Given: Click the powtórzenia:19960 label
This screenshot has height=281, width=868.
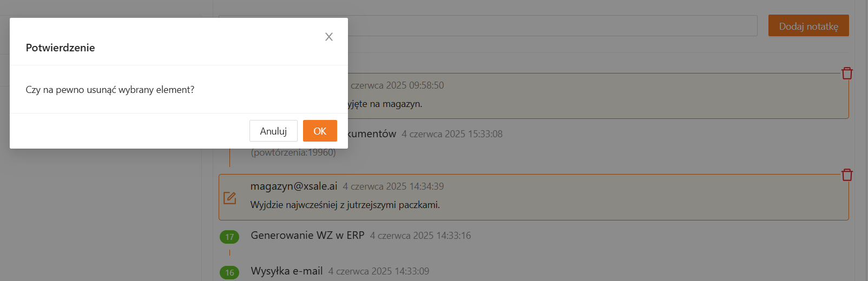Looking at the screenshot, I should (x=293, y=152).
